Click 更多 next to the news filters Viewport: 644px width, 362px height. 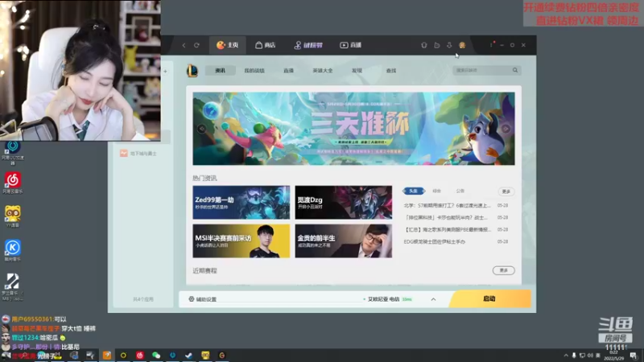click(x=506, y=191)
